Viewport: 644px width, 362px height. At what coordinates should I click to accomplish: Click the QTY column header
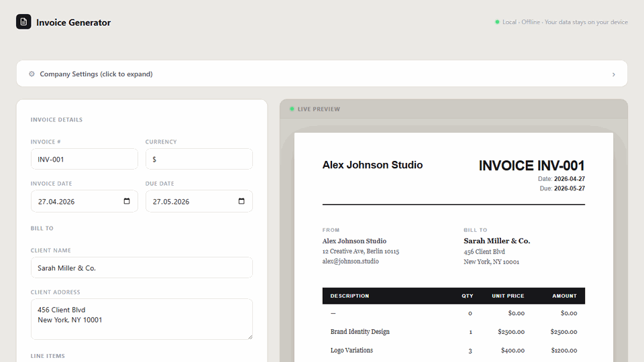click(x=468, y=296)
